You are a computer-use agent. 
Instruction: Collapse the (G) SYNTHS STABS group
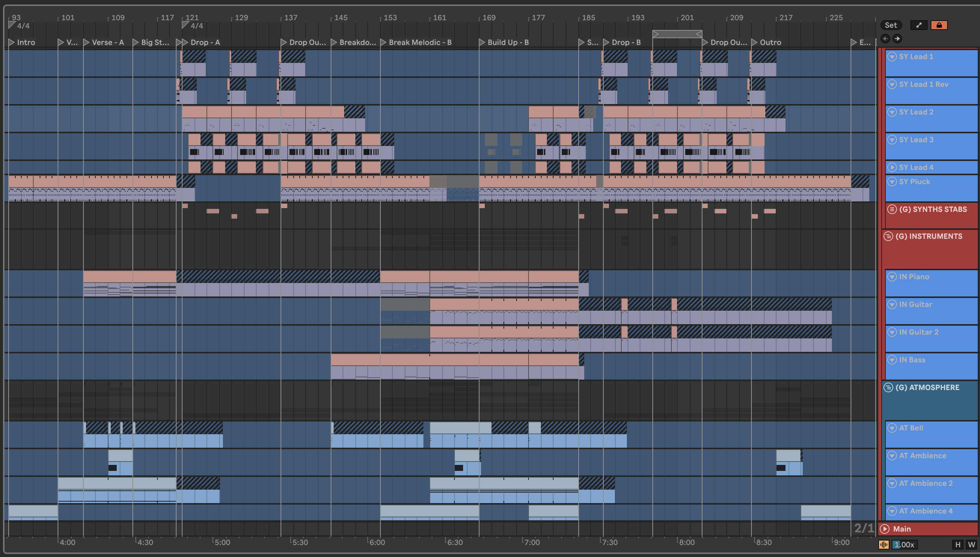[x=892, y=209]
